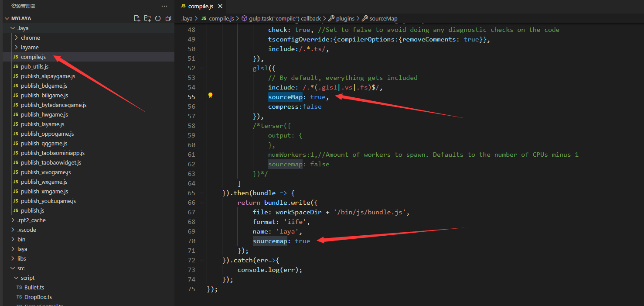Collapse all folders in explorer
This screenshot has width=644, height=306.
tap(168, 18)
